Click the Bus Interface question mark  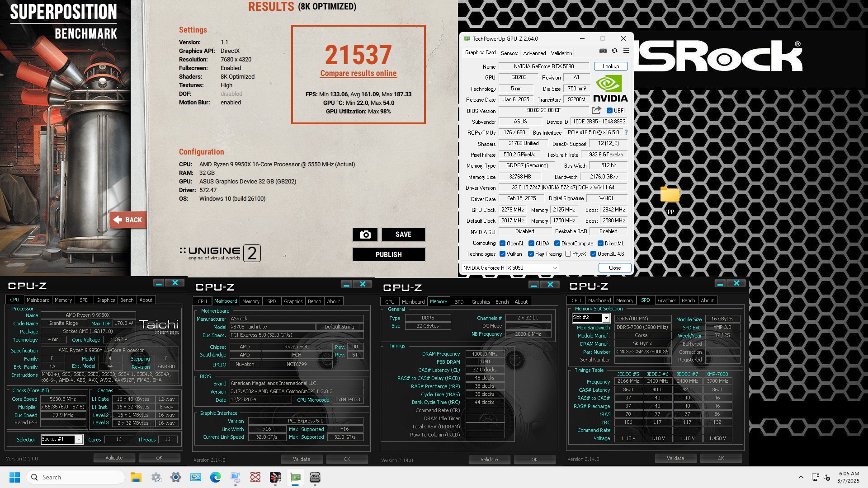(626, 132)
